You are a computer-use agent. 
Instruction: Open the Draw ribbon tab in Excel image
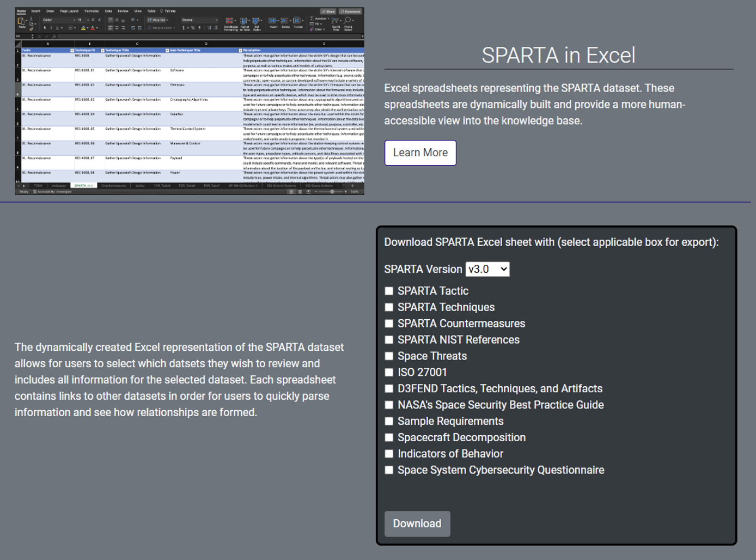click(50, 11)
